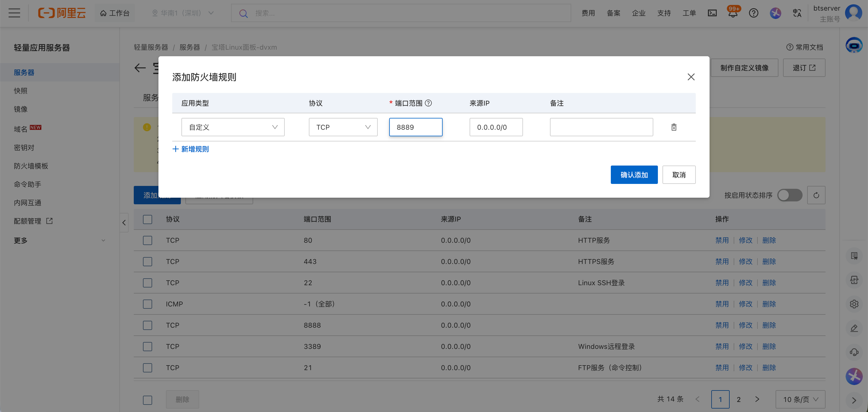Click the port range help question icon

[x=428, y=103]
